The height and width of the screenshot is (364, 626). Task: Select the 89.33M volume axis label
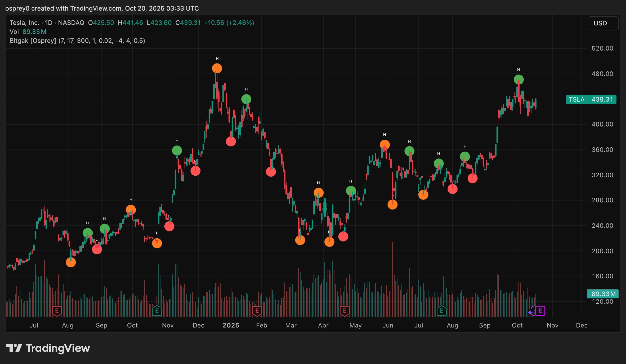(603, 294)
